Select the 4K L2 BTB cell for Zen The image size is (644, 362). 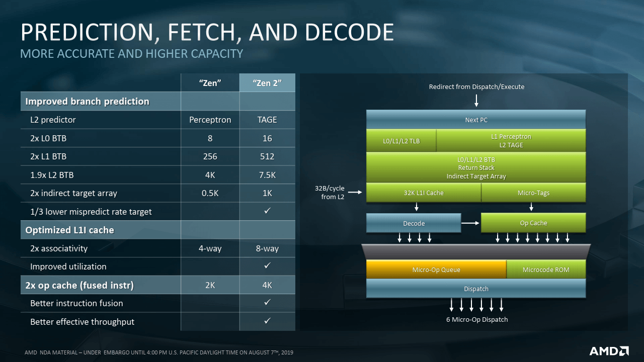tap(210, 175)
